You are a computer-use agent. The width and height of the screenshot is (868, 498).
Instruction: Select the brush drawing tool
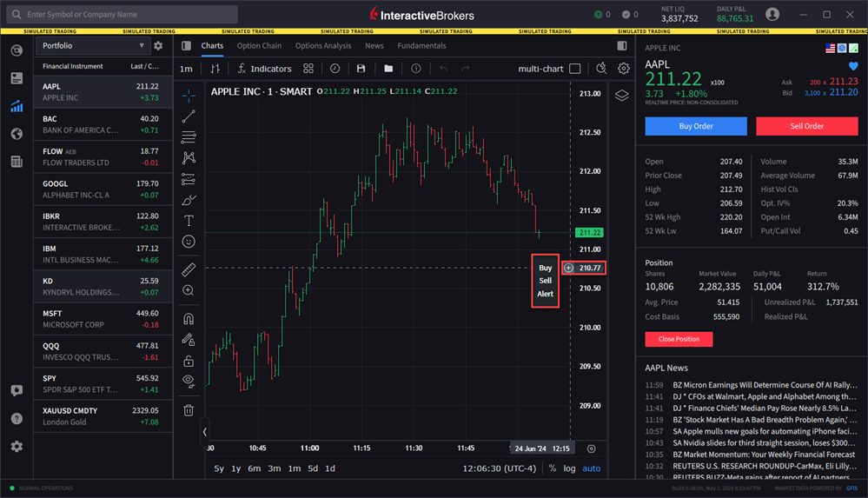click(189, 200)
